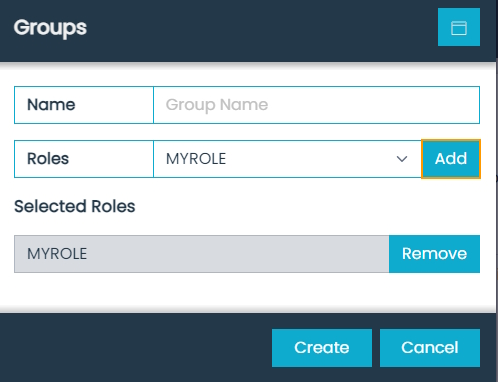Click the Selected Roles heading
498x382 pixels.
point(75,206)
